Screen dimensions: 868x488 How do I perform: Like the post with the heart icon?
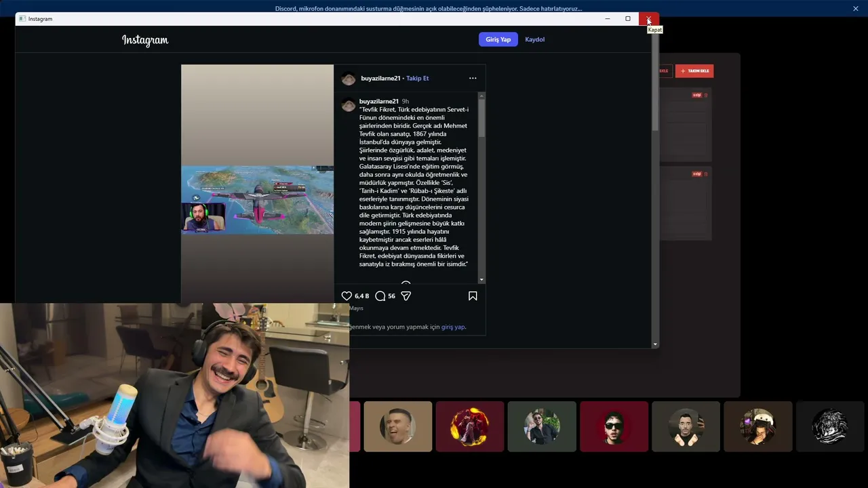(x=347, y=296)
